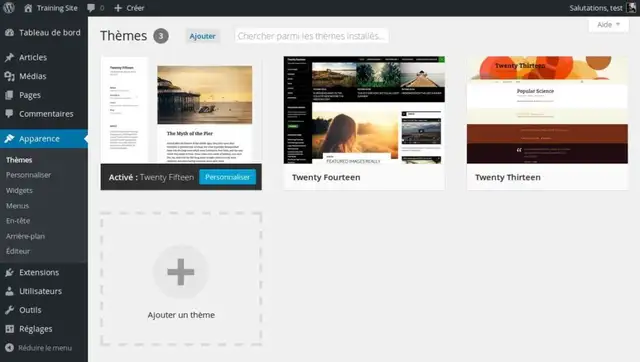640x362 pixels.
Task: Click the Réglages settings icon
Action: click(x=9, y=329)
